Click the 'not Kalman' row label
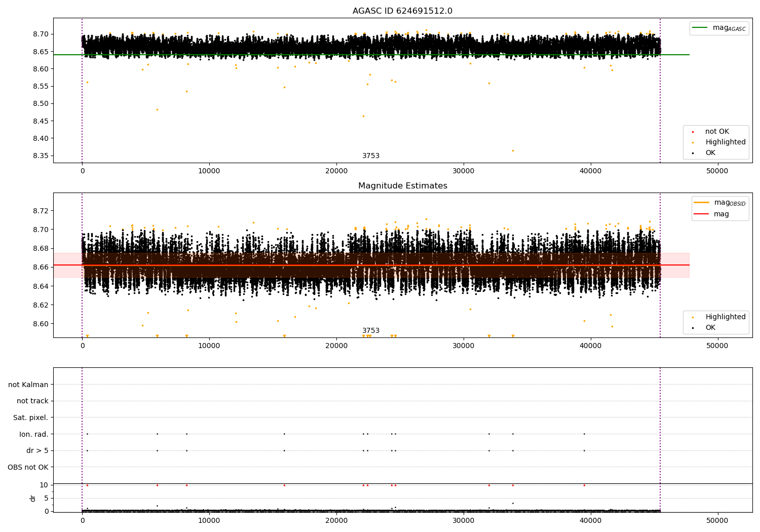Image resolution: width=760 pixels, height=532 pixels. 28,385
